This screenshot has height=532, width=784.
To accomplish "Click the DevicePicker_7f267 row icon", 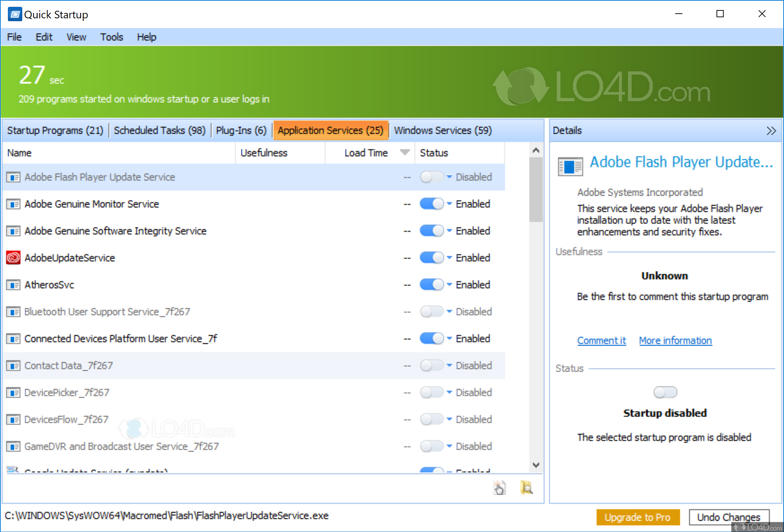I will [13, 392].
